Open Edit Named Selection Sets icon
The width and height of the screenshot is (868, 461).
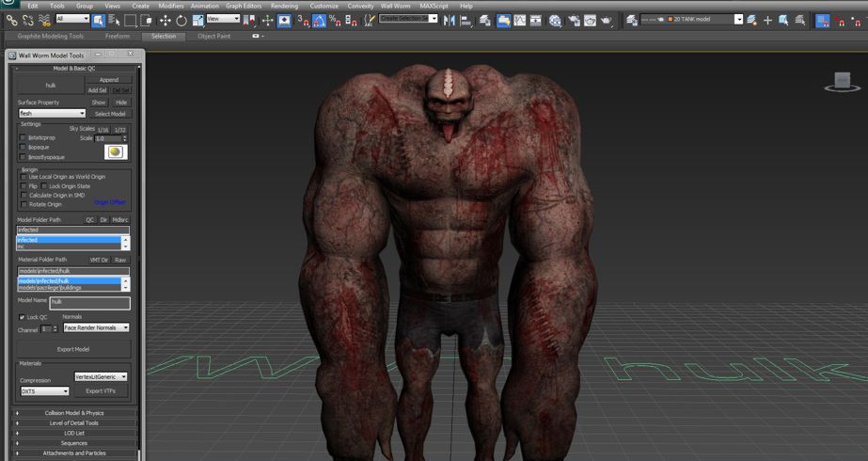tap(369, 21)
